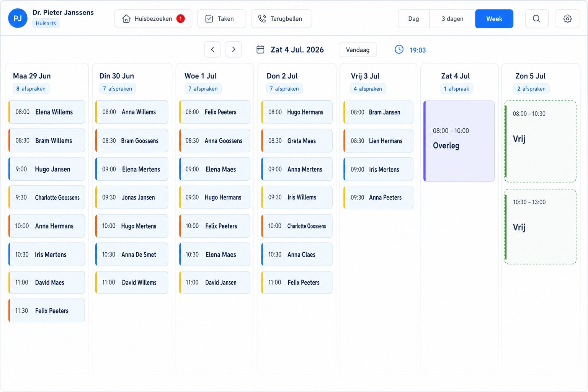The image size is (588, 392).
Task: Open Monday 11:00 David Maes appointment
Action: [47, 283]
